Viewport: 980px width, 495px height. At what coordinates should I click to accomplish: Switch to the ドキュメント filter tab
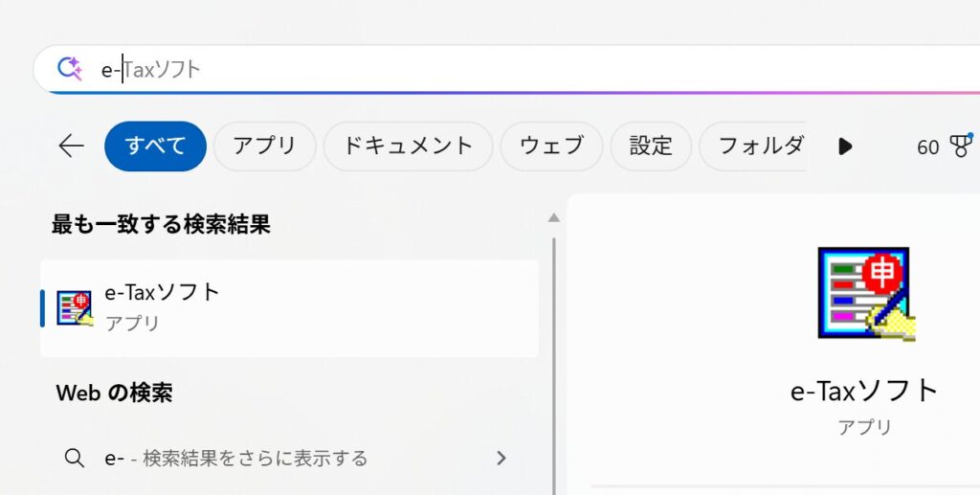(408, 146)
